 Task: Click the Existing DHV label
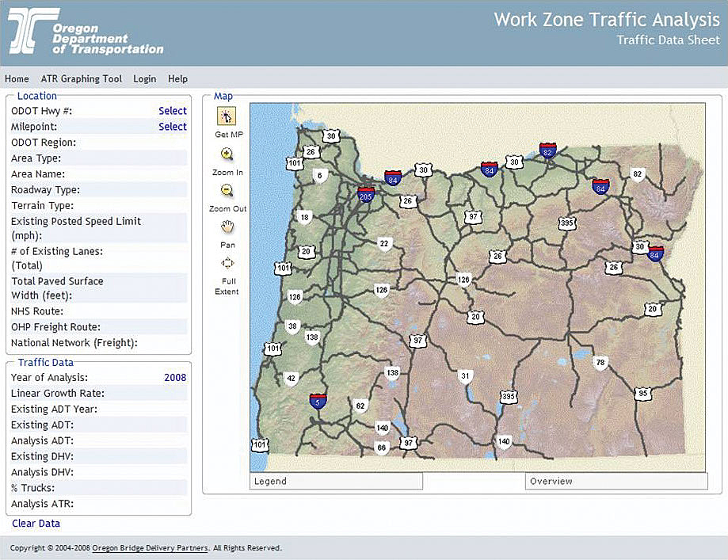(42, 456)
